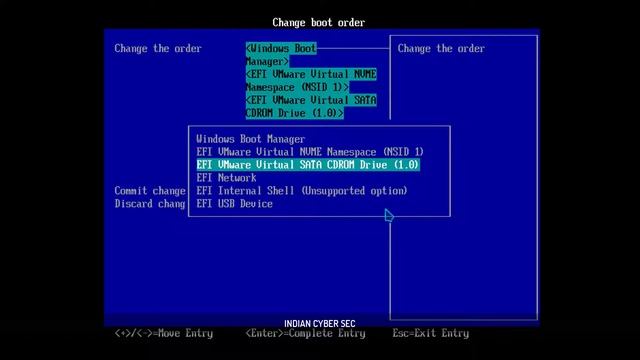This screenshot has width=640, height=360.
Task: Click 'Change the order' label on left
Action: 158,48
